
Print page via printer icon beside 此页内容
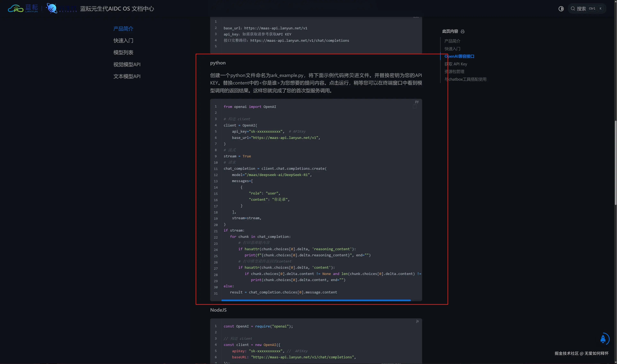tap(462, 31)
